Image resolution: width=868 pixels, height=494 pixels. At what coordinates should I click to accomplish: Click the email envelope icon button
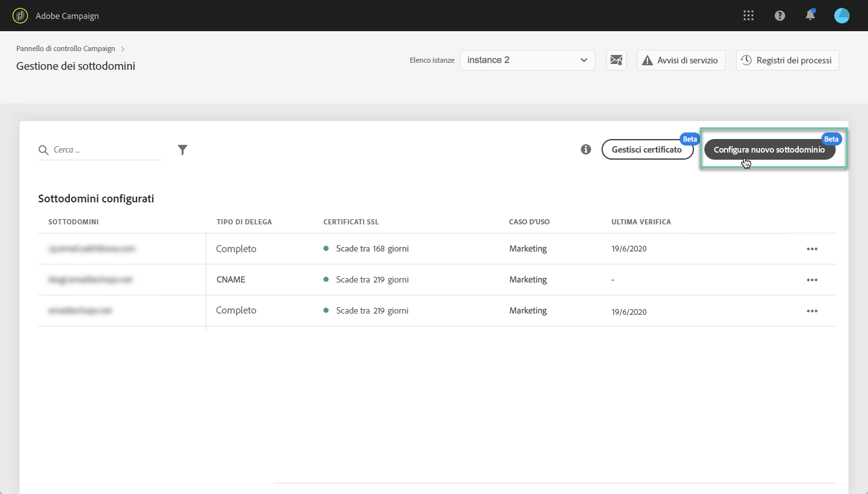coord(616,60)
